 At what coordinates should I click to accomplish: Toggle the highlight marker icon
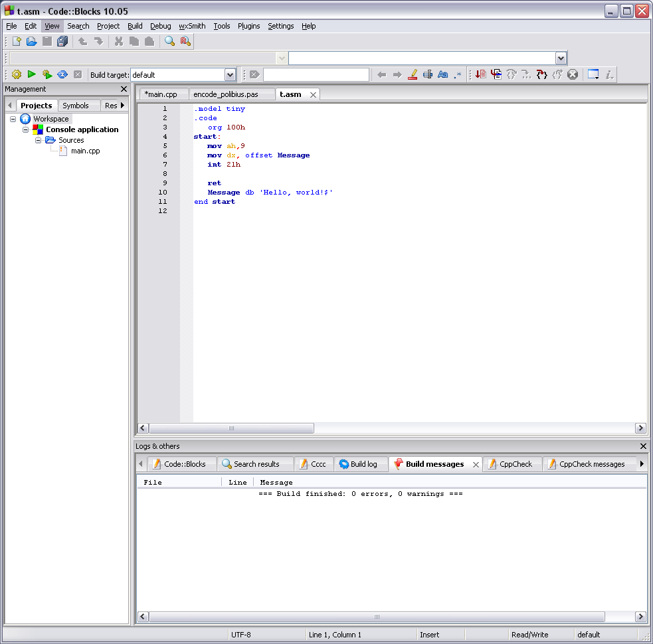coord(412,74)
